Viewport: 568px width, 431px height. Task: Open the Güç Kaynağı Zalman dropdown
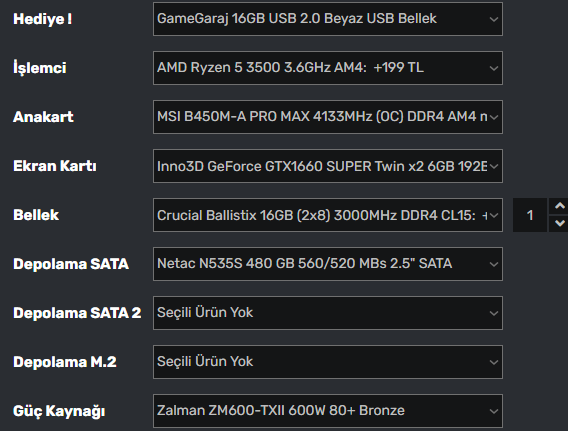(x=328, y=411)
